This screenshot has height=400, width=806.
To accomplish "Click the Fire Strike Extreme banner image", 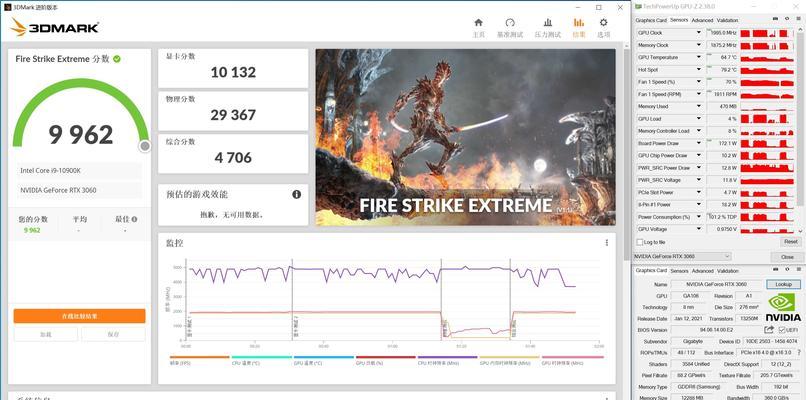I will point(465,137).
